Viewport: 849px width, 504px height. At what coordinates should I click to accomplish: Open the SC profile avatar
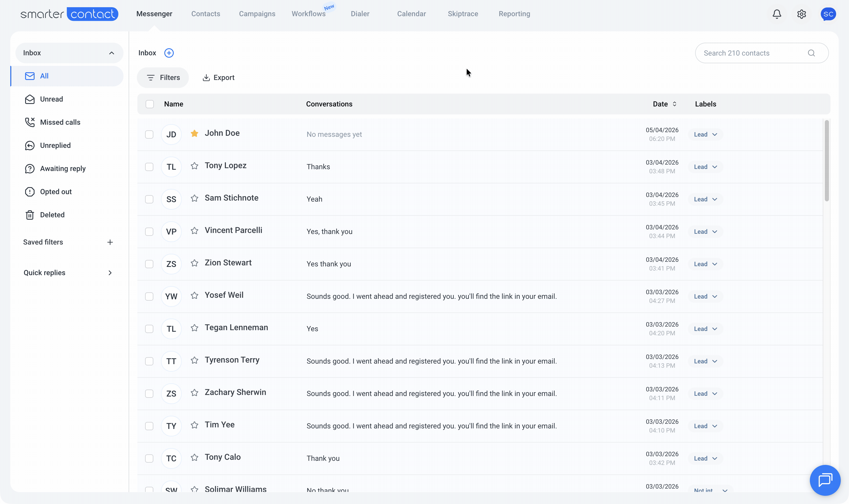828,14
